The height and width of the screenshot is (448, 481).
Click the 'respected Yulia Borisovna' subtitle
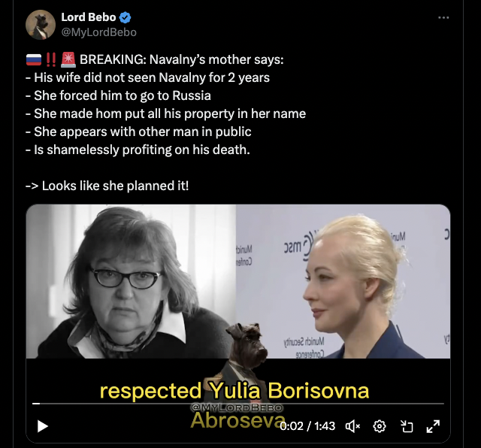click(x=234, y=391)
